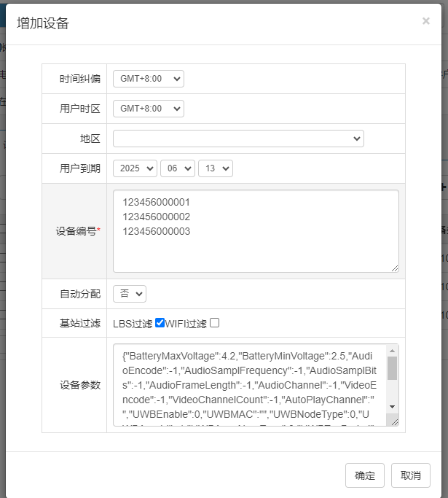Grab the 设备编号 textarea resize handle
The width and height of the screenshot is (448, 498).
[395, 268]
